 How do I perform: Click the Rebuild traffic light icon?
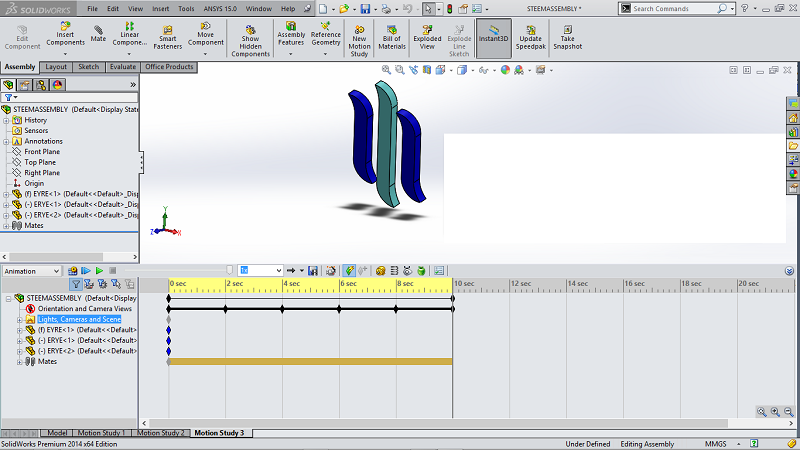click(449, 9)
